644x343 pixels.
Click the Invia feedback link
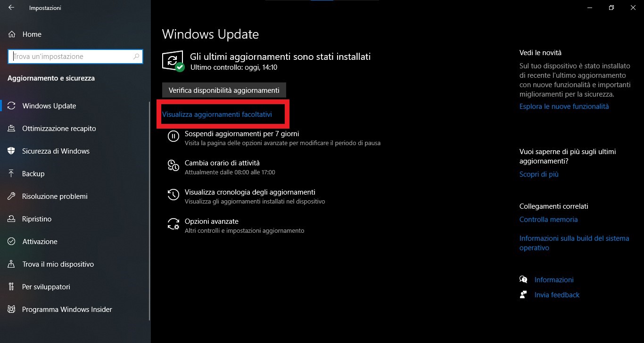pyautogui.click(x=557, y=295)
